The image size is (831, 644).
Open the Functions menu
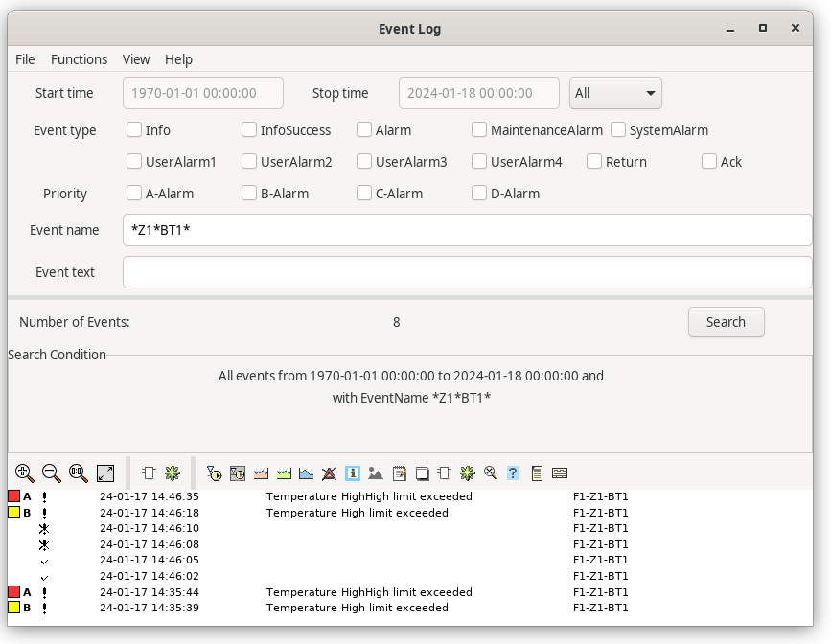pyautogui.click(x=79, y=59)
